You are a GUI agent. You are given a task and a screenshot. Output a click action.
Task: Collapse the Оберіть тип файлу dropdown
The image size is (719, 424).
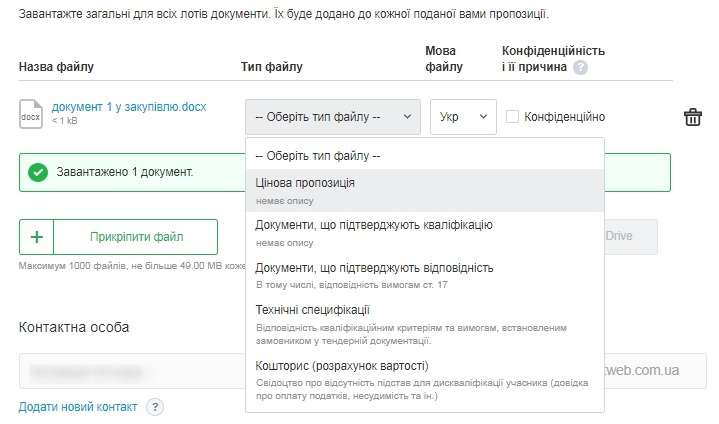(332, 117)
